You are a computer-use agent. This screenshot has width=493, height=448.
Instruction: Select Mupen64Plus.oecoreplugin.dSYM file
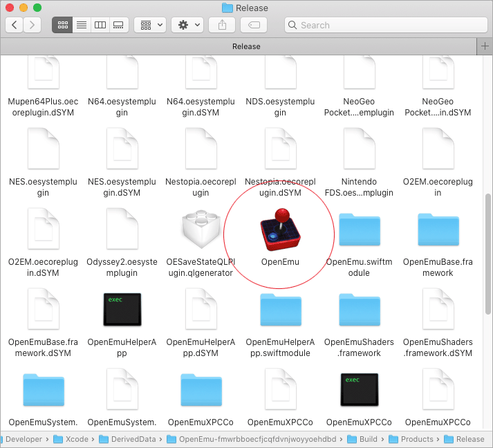[x=44, y=73]
